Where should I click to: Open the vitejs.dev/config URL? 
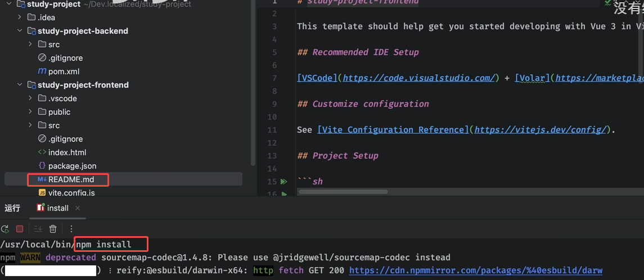pyautogui.click(x=541, y=130)
